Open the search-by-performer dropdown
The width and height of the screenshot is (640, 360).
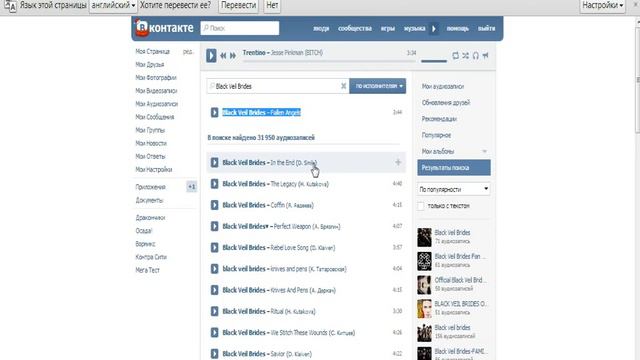(378, 86)
